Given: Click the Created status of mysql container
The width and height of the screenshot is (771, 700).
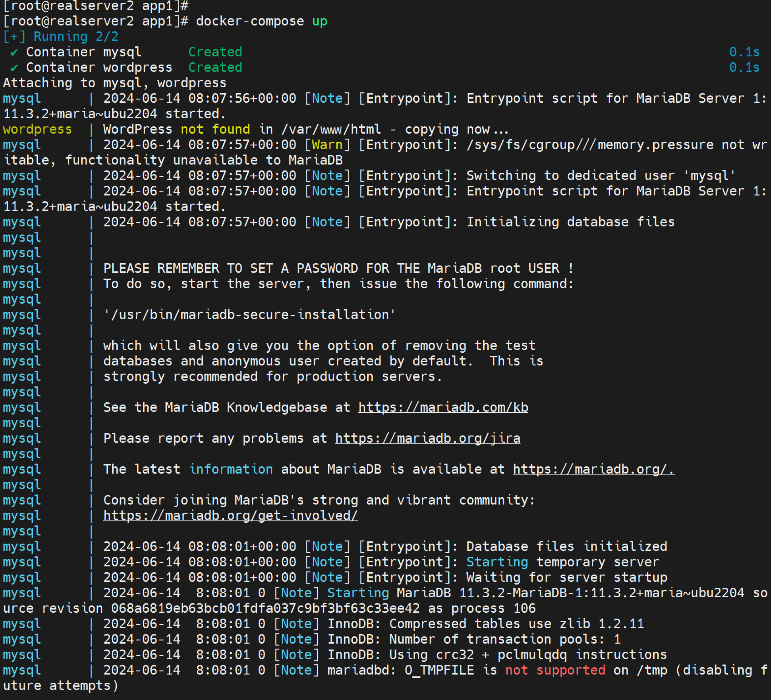Looking at the screenshot, I should [x=215, y=52].
